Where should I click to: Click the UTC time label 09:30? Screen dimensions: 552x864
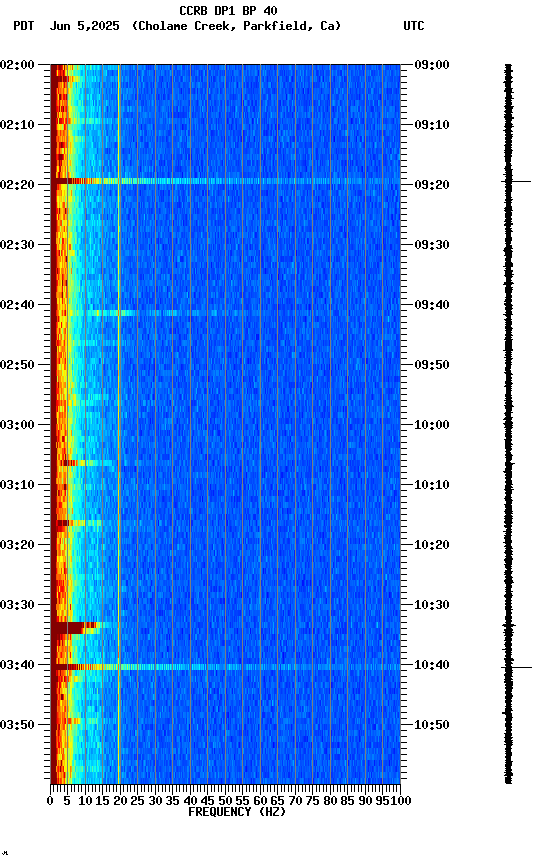(x=431, y=245)
